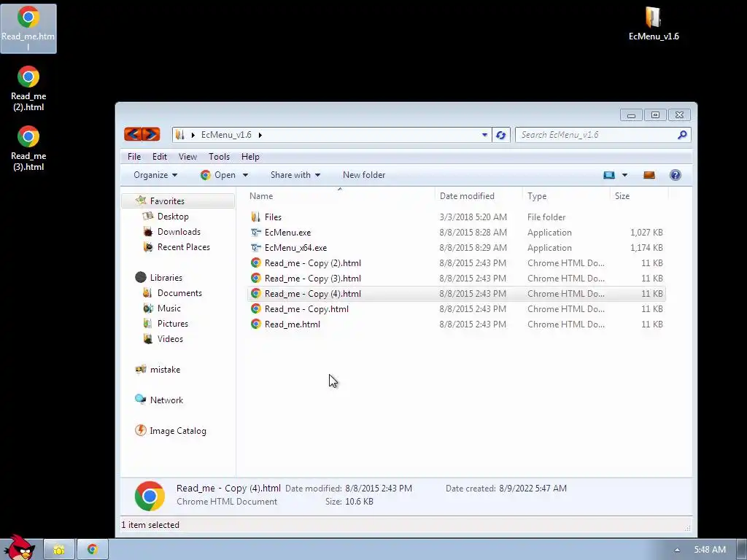The width and height of the screenshot is (747, 560).
Task: Select the EcMenu_v1.6 folder on desktop
Action: tap(654, 23)
